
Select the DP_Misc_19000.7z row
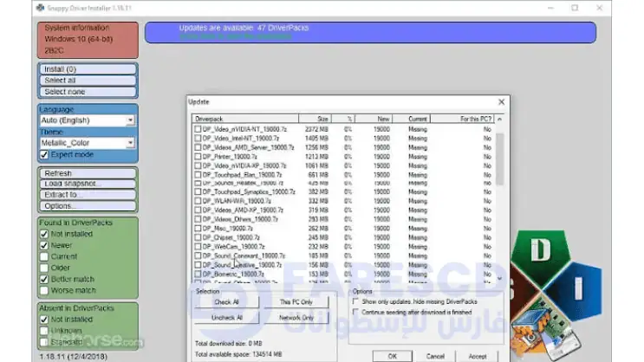[343, 229]
